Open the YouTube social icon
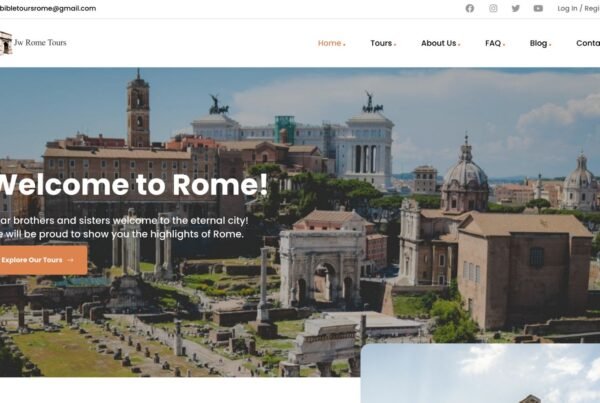Viewport: 600px width, 403px height. [538, 8]
